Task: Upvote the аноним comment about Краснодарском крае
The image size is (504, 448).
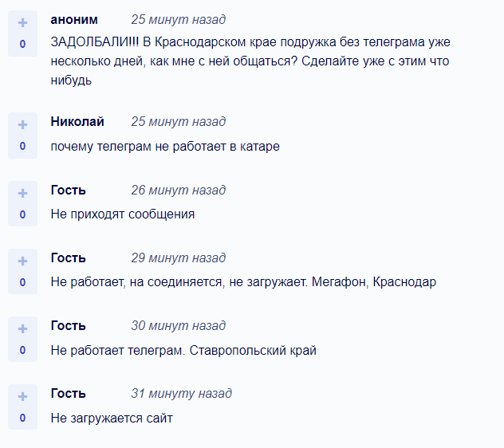Action: (x=22, y=23)
